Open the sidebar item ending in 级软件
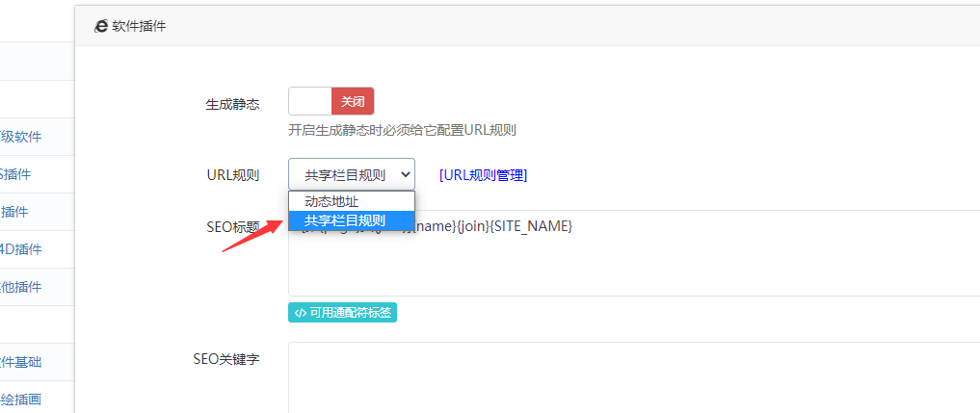 pyautogui.click(x=21, y=137)
